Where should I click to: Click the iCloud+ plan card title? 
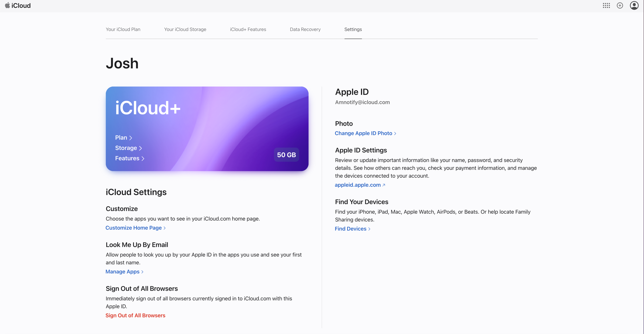click(x=147, y=108)
